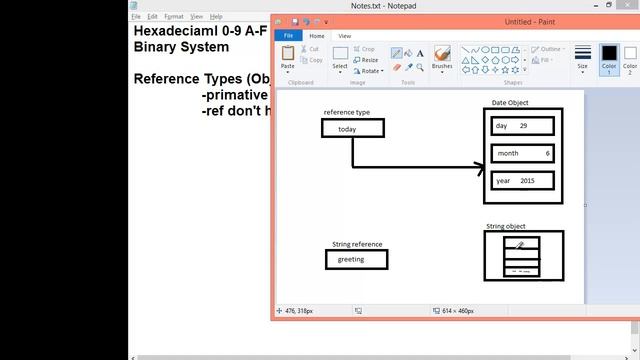This screenshot has width=640, height=360.
Task: Click the Paste clipboard icon
Action: [288, 53]
